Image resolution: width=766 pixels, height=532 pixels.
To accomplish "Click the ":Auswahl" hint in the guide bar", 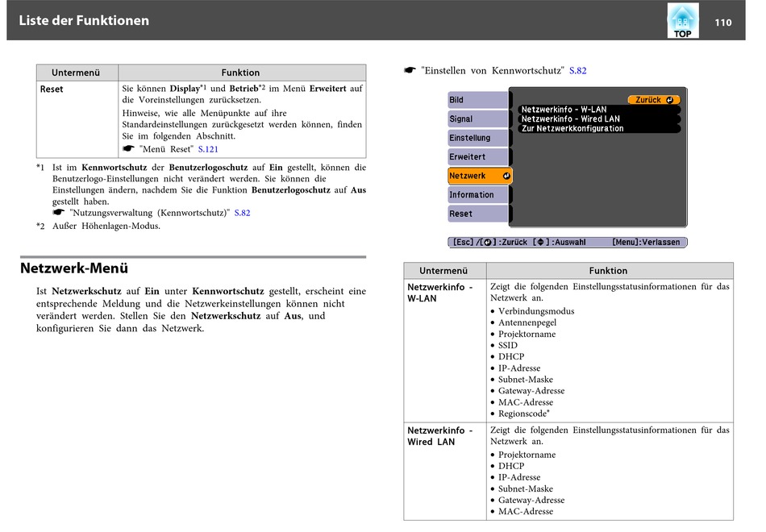I will click(568, 243).
